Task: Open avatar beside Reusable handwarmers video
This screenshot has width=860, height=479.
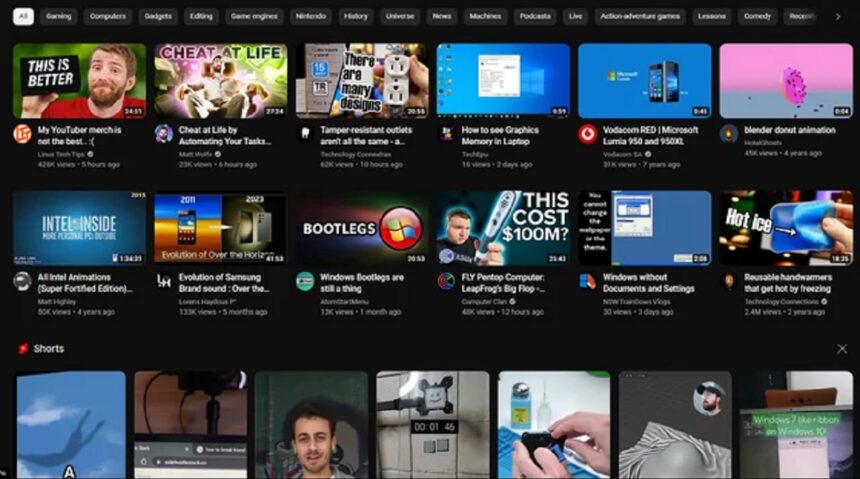Action: coord(729,281)
